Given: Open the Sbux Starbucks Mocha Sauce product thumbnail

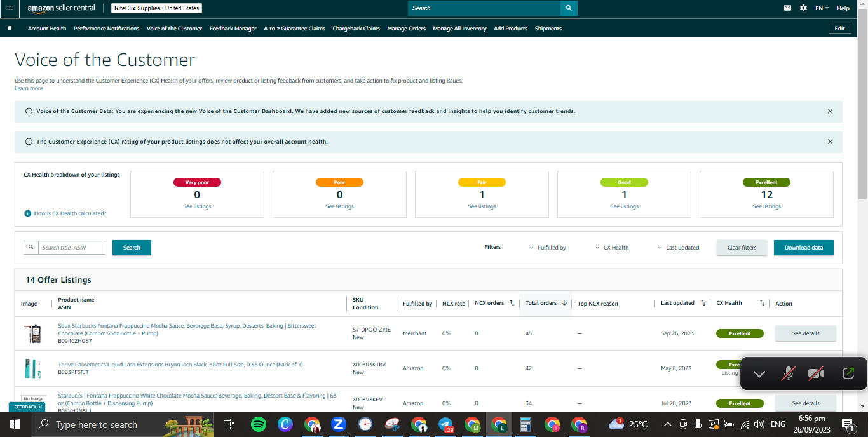Looking at the screenshot, I should coord(32,333).
